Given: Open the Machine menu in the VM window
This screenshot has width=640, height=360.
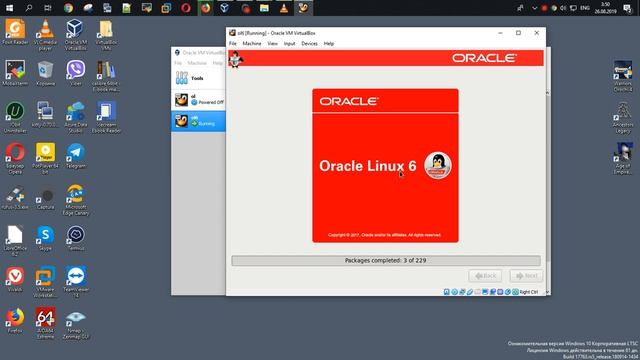Looking at the screenshot, I should (252, 43).
